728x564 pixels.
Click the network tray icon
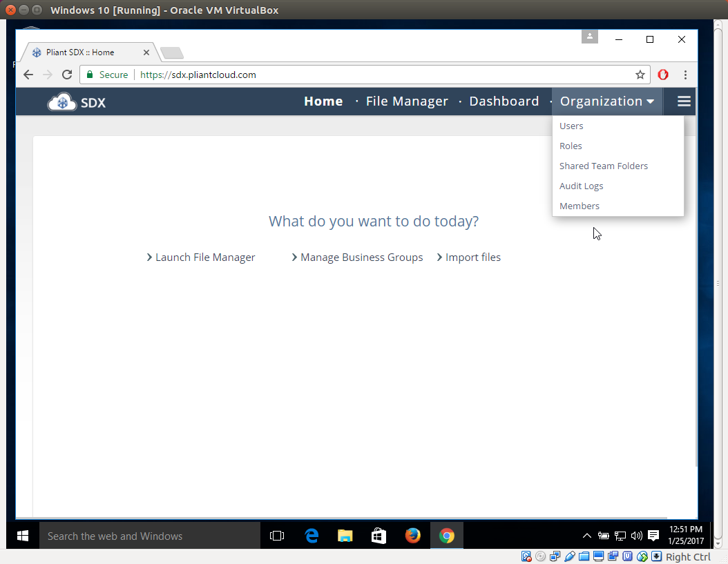pyautogui.click(x=620, y=536)
